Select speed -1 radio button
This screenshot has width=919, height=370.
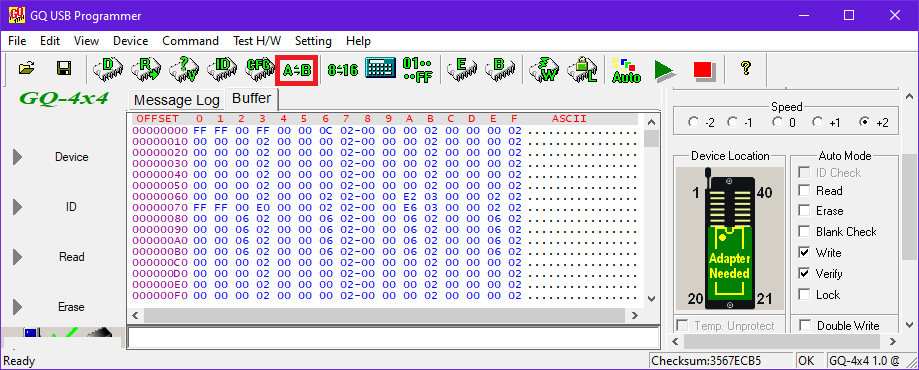pyautogui.click(x=733, y=123)
